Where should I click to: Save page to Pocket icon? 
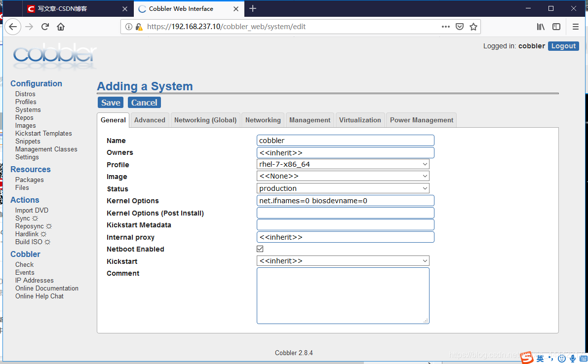(460, 27)
